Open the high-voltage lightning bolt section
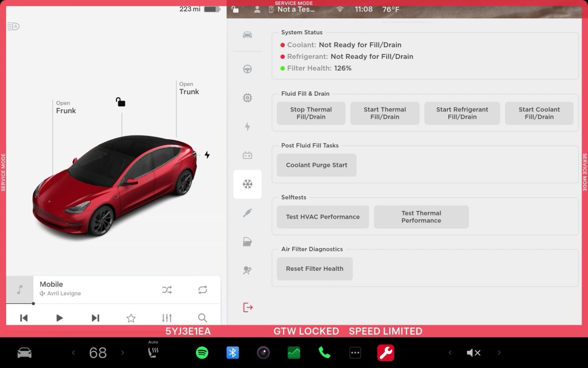 (247, 127)
